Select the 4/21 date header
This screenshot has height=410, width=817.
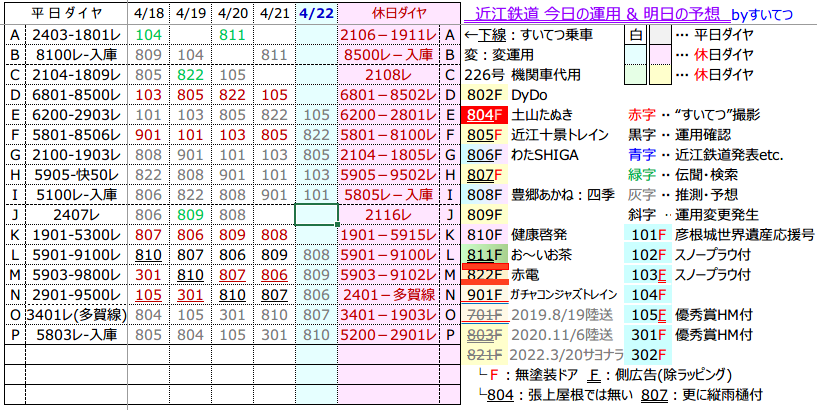pyautogui.click(x=274, y=14)
